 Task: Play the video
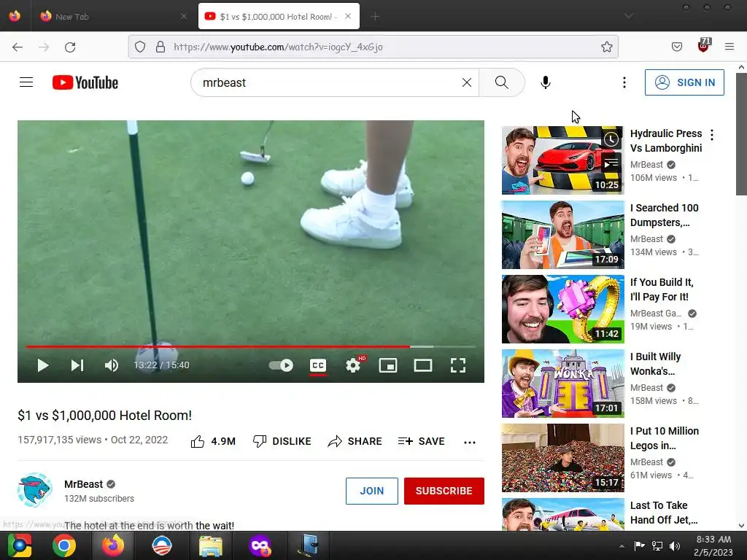[43, 365]
